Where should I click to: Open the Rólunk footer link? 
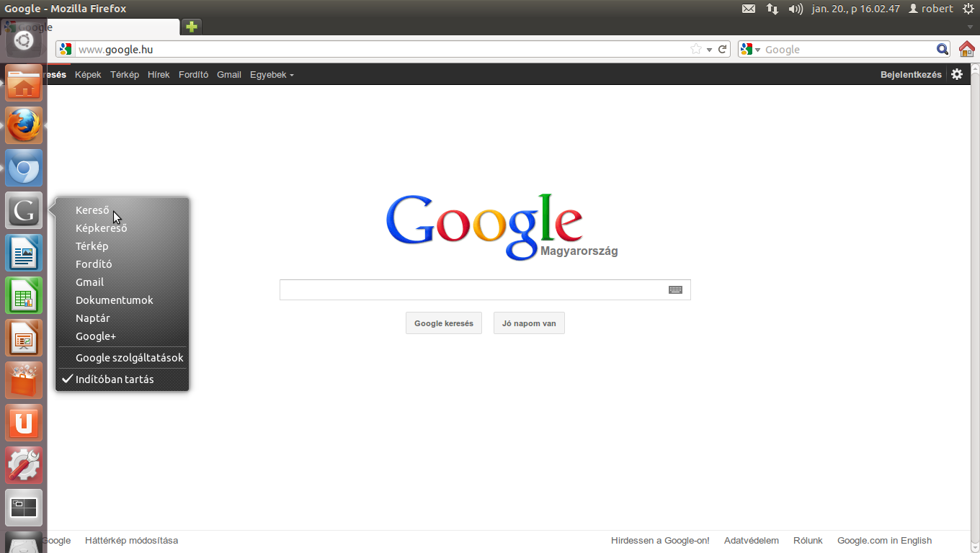coord(808,541)
